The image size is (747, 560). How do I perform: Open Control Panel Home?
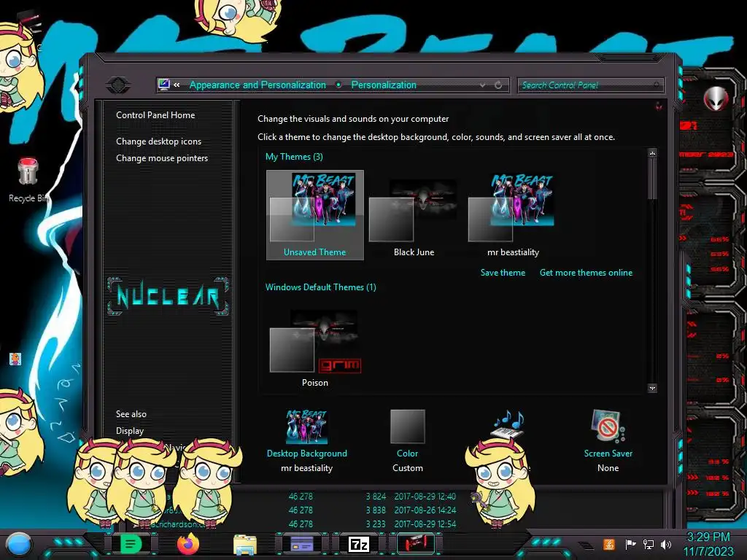[155, 114]
